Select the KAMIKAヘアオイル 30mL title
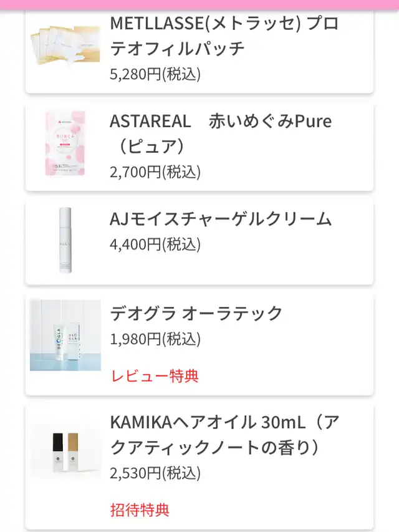Screen dimensions: 399x532 coord(224,435)
